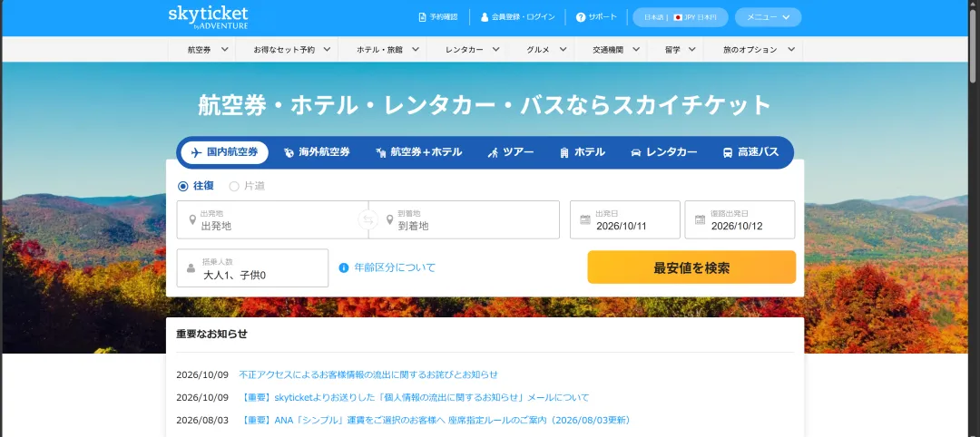Screen dimensions: 980x437
Task: Open the ANA「シンプル」運賃 notice link
Action: [x=435, y=420]
